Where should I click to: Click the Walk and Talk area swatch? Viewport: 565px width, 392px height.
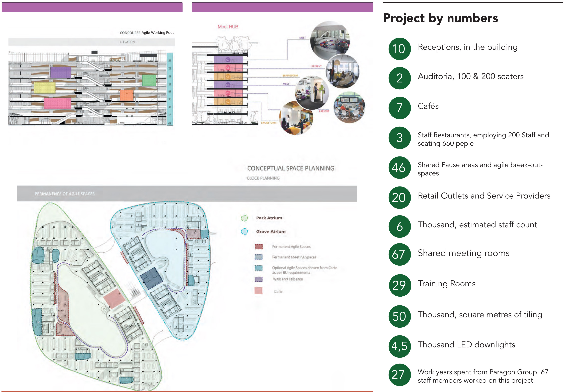click(x=258, y=279)
